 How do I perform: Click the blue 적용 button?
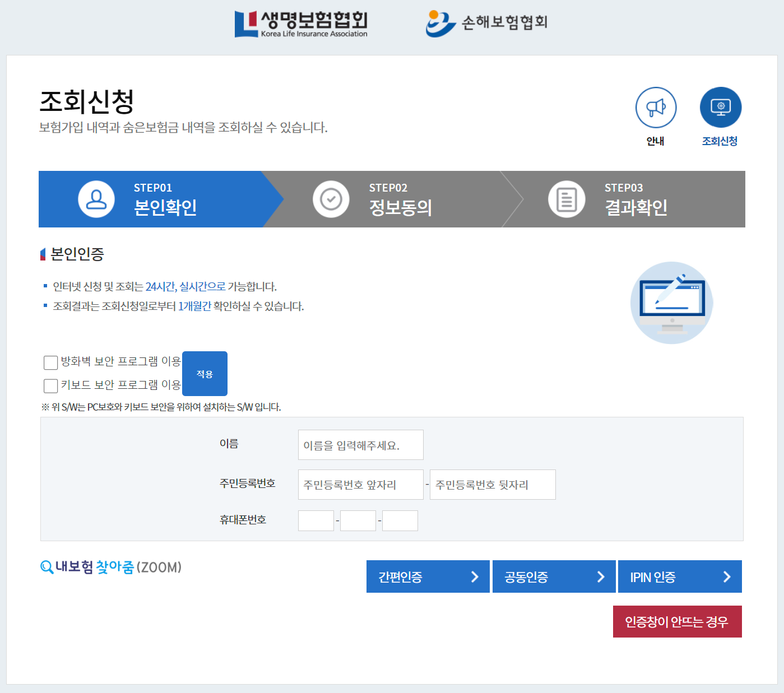point(205,374)
